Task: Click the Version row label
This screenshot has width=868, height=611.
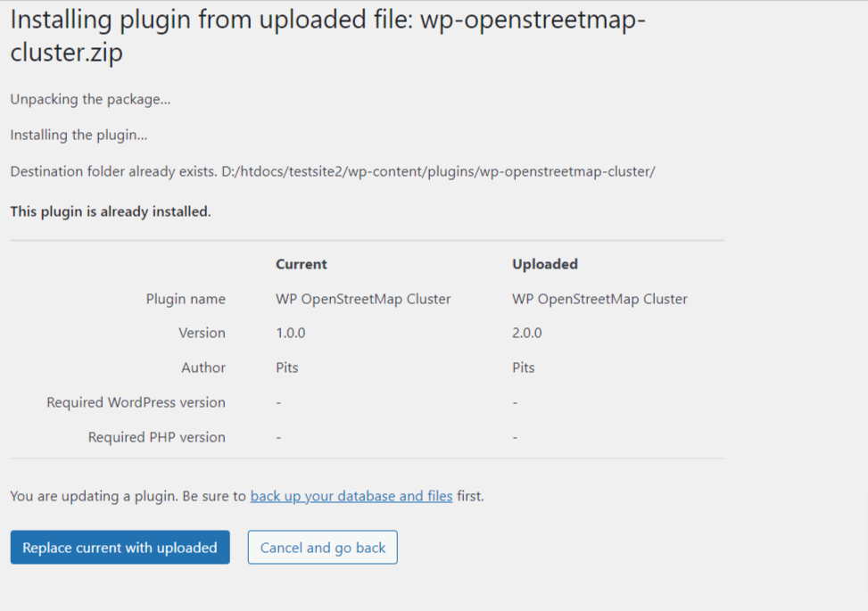Action: pyautogui.click(x=202, y=333)
